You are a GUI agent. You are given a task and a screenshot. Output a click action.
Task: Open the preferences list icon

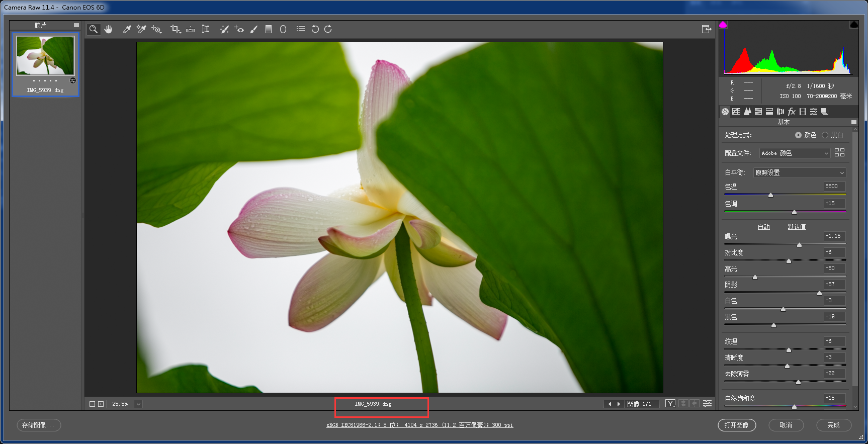coord(301,29)
